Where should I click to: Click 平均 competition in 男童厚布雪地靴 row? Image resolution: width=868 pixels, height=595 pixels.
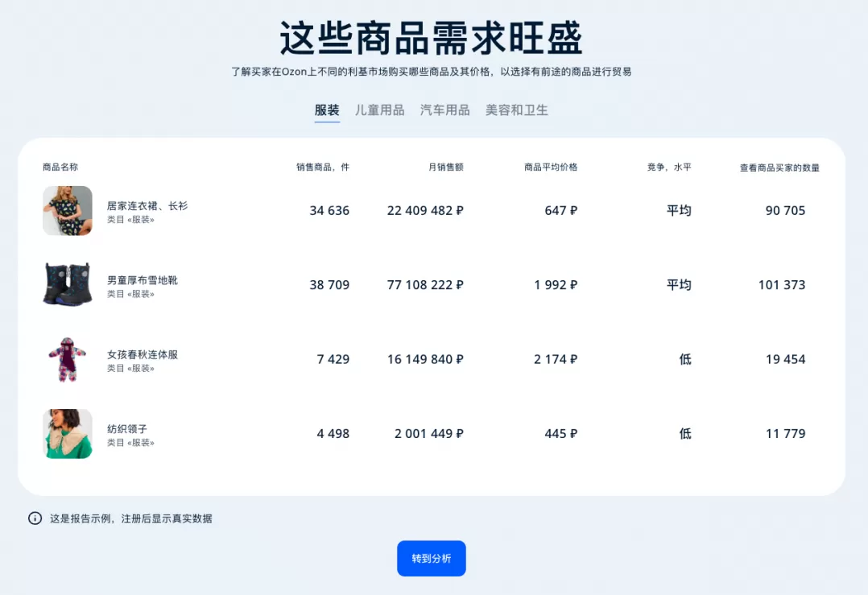(x=679, y=284)
